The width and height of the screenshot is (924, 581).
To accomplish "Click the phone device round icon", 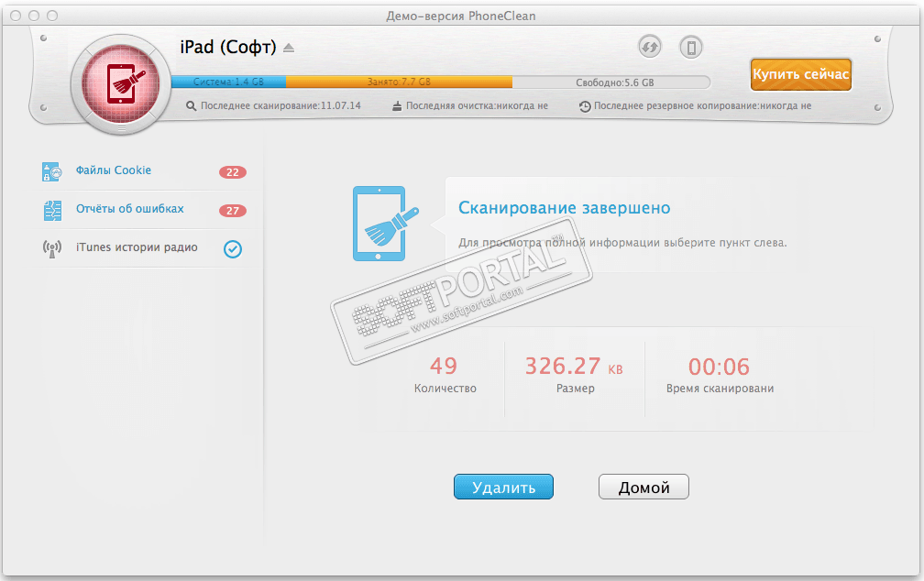I will (x=691, y=47).
